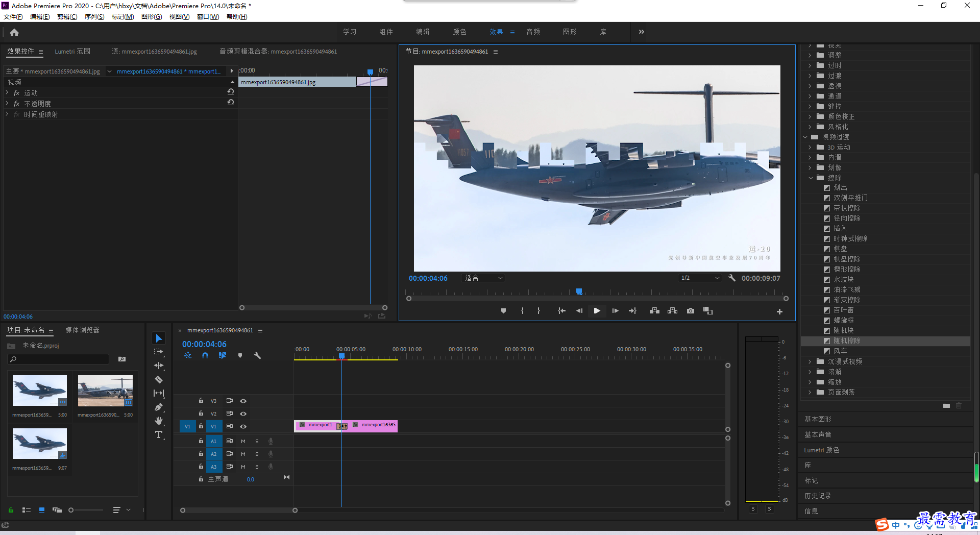The width and height of the screenshot is (980, 535).
Task: Toggle V2 track output eye
Action: (x=243, y=414)
